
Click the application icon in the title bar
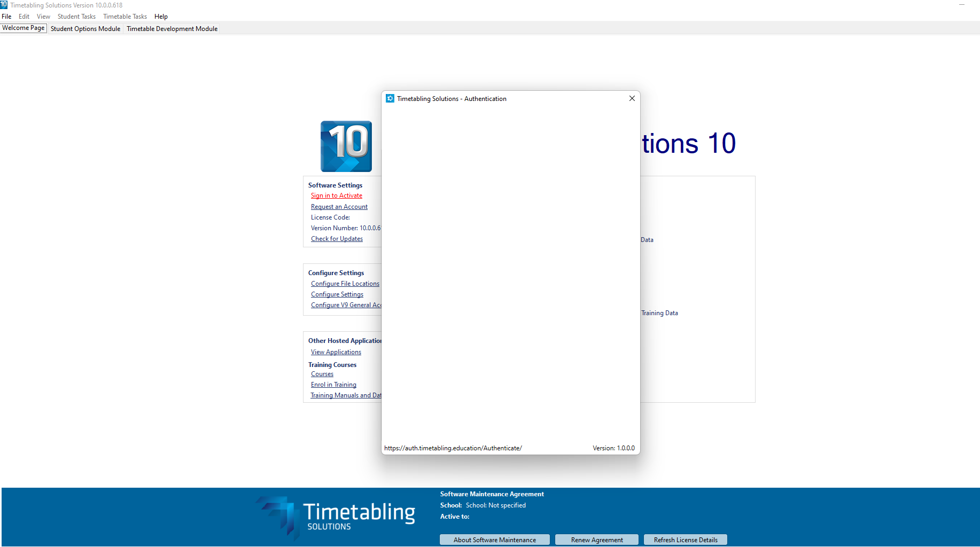tap(4, 5)
